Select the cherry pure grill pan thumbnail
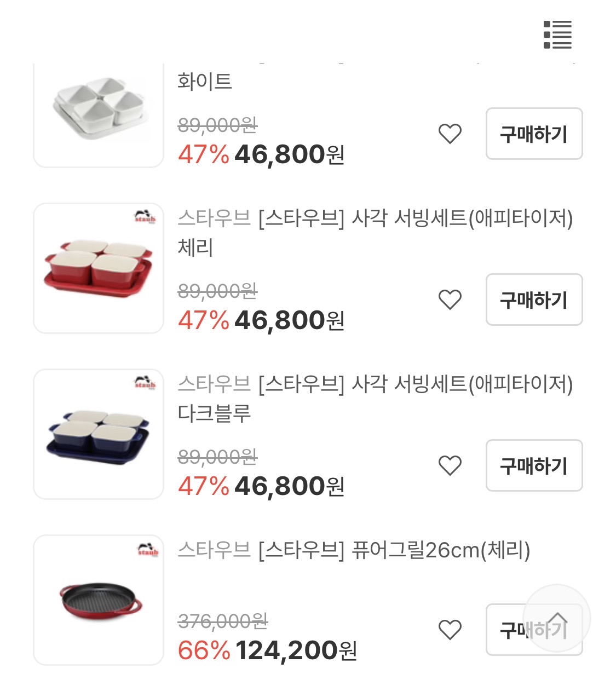Viewport: 616px width, 674px height. (99, 600)
